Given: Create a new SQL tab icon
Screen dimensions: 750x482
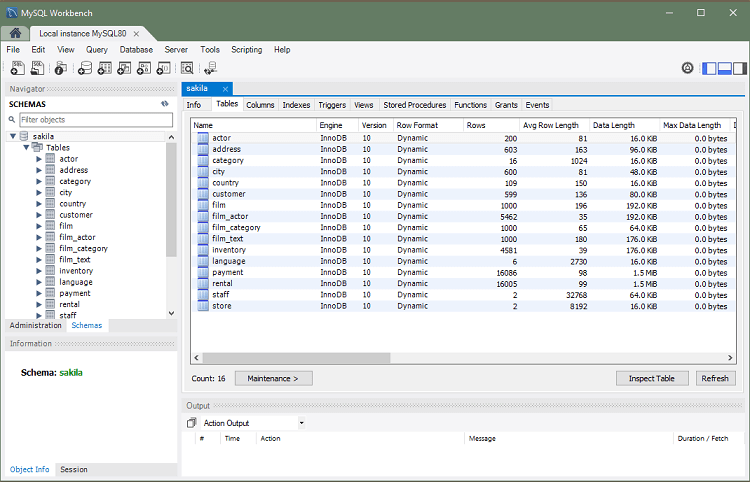Looking at the screenshot, I should point(17,68).
